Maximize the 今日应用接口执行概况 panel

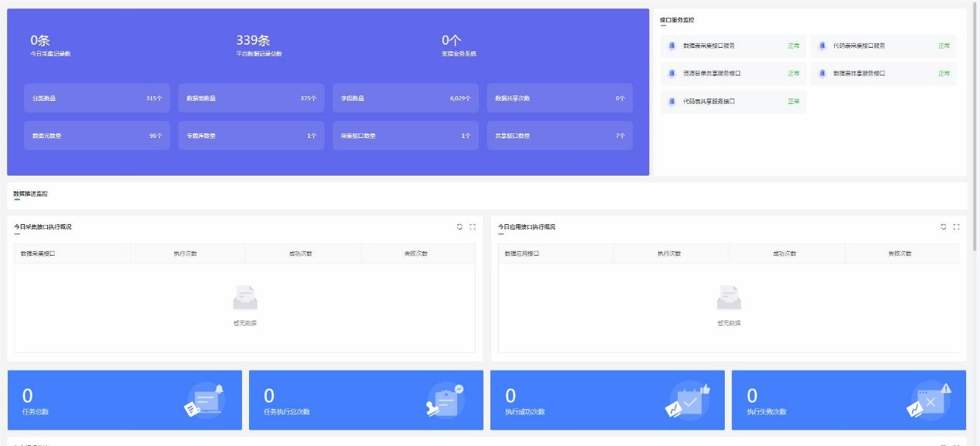[x=956, y=227]
